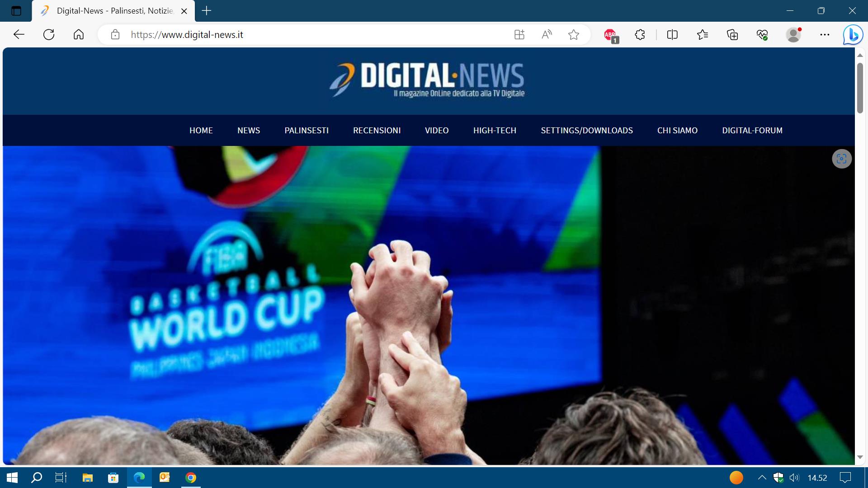Viewport: 868px width, 488px height.
Task: Select the Digital-News browser tab
Action: pos(113,11)
